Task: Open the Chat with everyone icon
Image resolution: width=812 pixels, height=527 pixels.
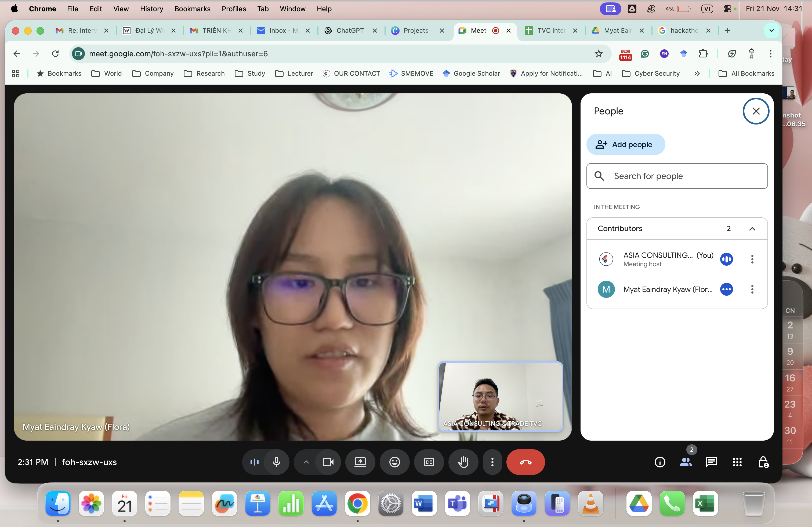Action: 711,462
